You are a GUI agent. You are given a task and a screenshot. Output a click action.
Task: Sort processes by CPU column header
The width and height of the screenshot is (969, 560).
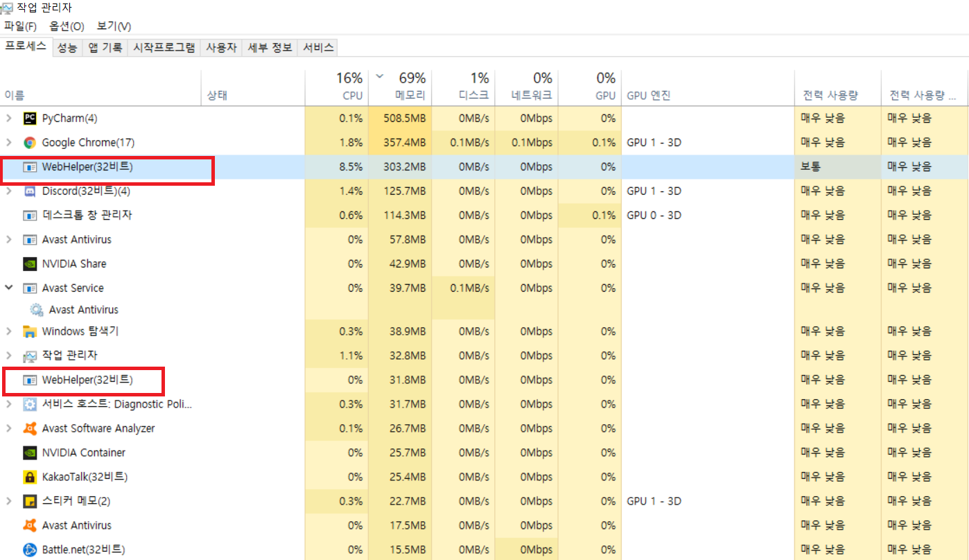[x=337, y=88]
